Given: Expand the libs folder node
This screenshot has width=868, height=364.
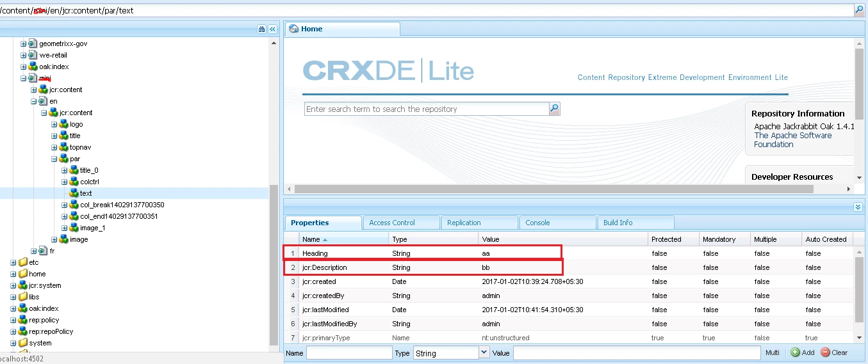Looking at the screenshot, I should coord(13,297).
